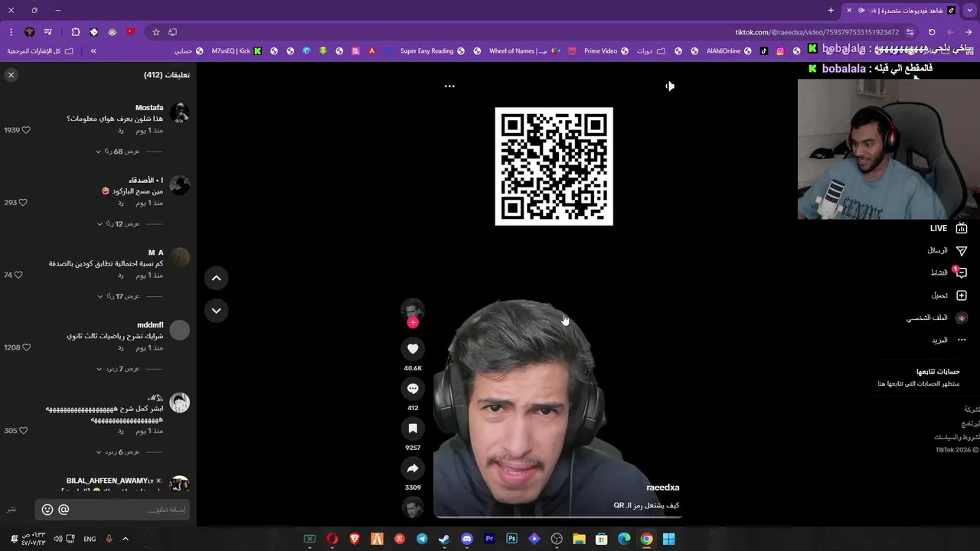
Task: Open Steam from the taskbar
Action: click(x=444, y=539)
